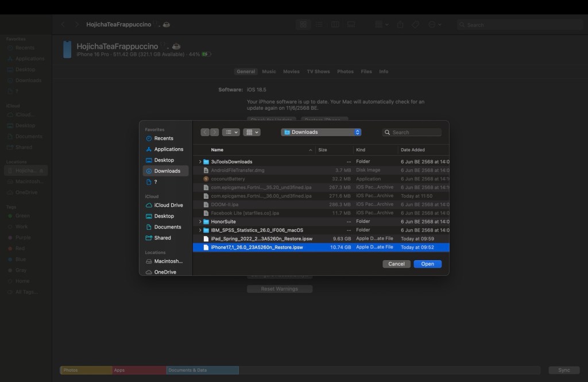Image resolution: width=588 pixels, height=382 pixels.
Task: Expand the IBM_SPSS_Statistics folder
Action: [200, 230]
